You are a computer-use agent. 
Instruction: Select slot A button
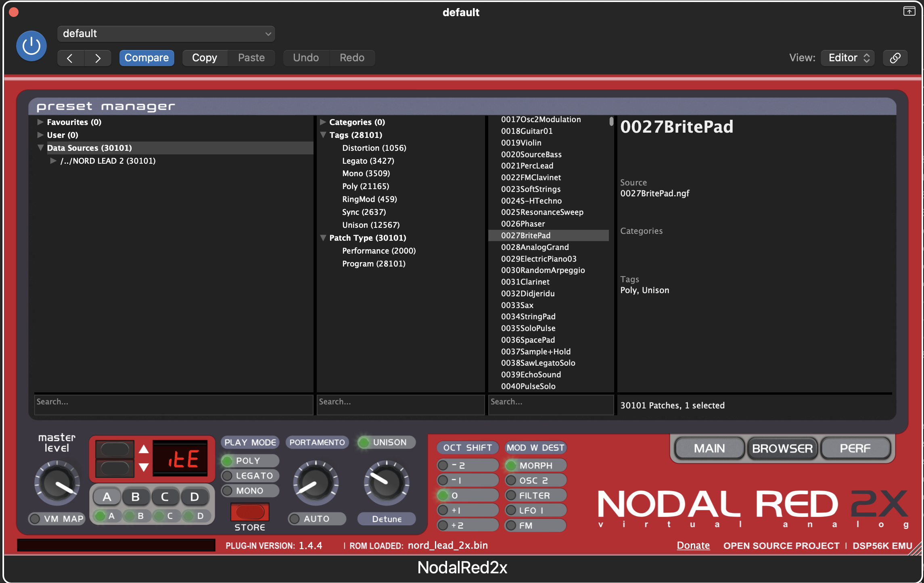coord(107,497)
